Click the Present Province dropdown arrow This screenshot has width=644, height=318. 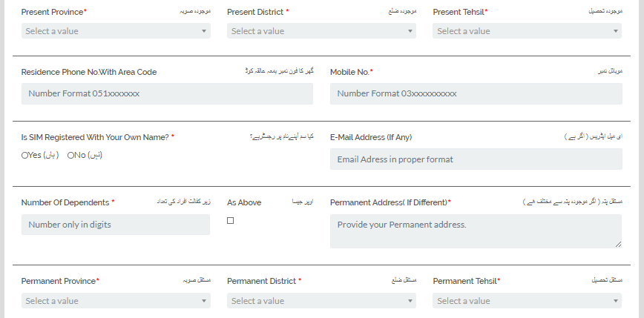[x=204, y=31]
